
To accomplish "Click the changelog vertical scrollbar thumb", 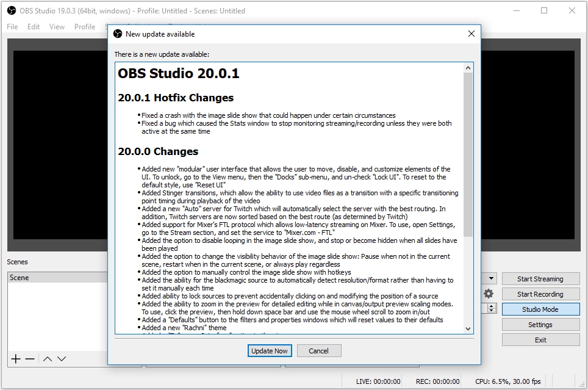I will (468, 154).
